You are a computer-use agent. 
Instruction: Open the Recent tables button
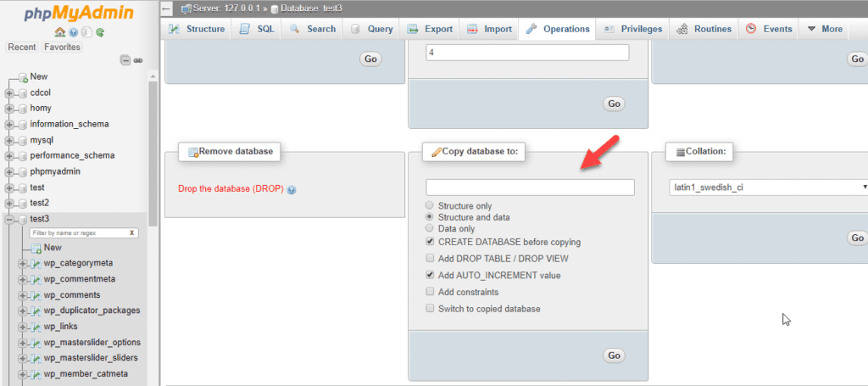(x=22, y=47)
